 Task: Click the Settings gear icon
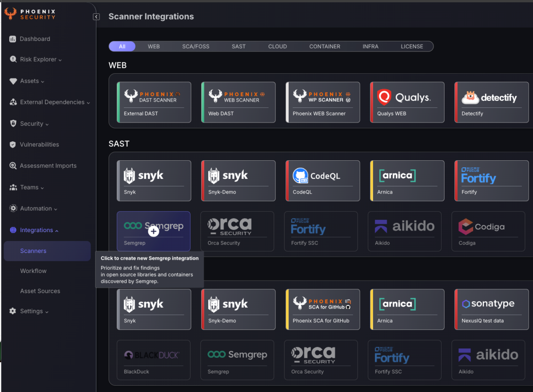12,311
